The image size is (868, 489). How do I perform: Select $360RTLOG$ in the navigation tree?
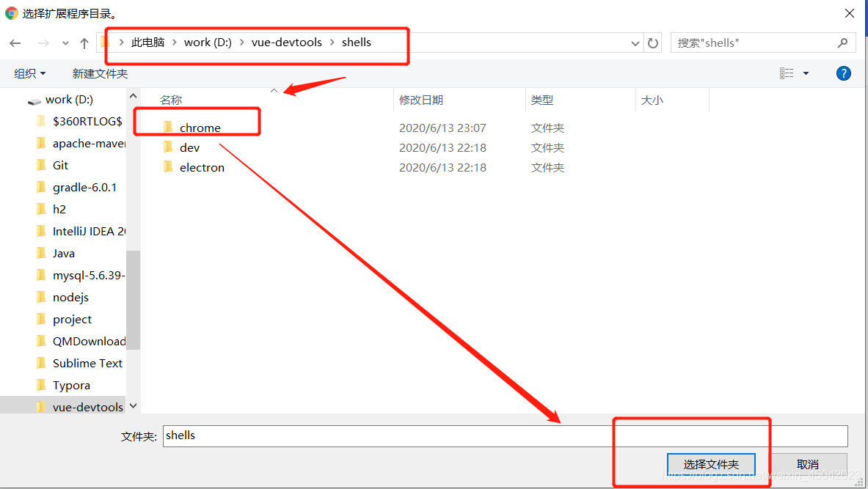(x=87, y=121)
